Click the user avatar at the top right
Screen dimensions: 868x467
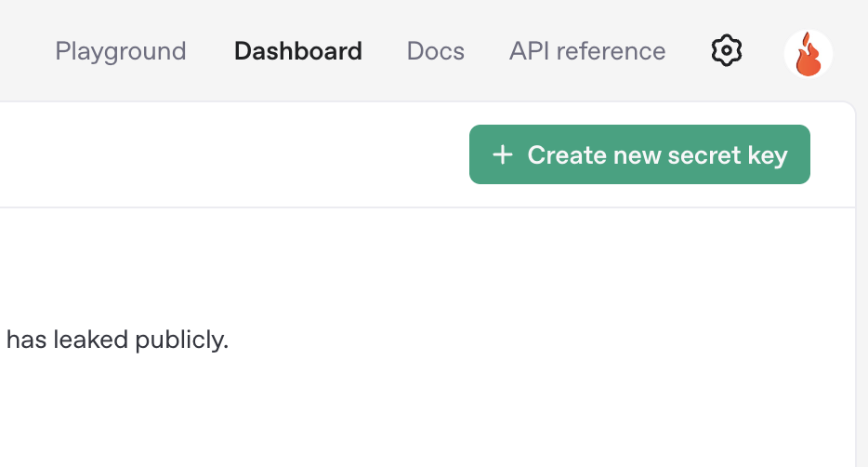tap(808, 53)
